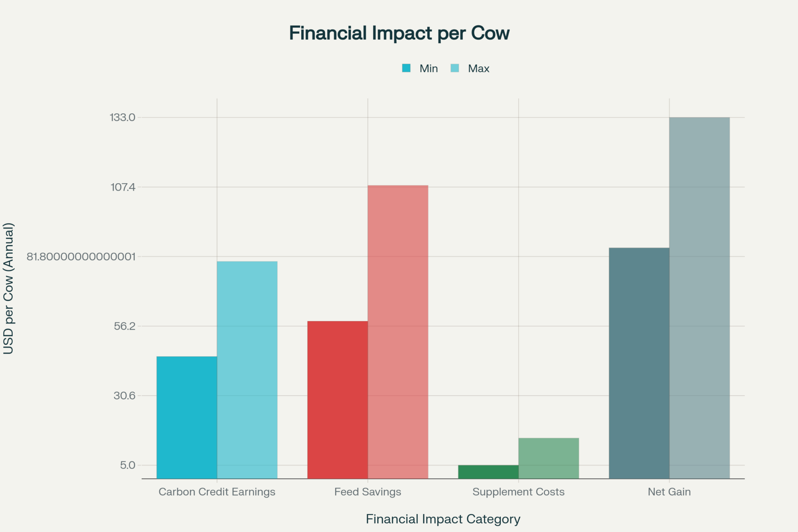The width and height of the screenshot is (798, 532).
Task: Toggle the Max series legend label
Action: click(x=478, y=69)
